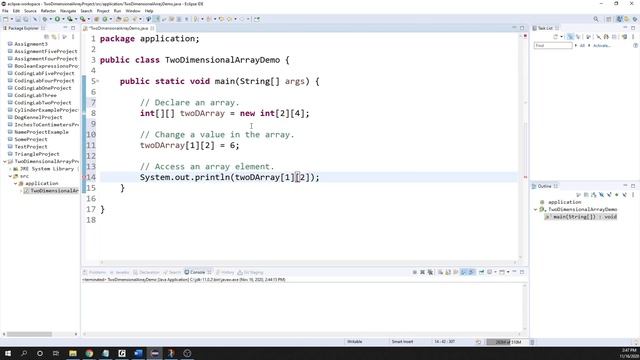Open the Project menu
Viewport: 640px width, 360px height.
103,11
